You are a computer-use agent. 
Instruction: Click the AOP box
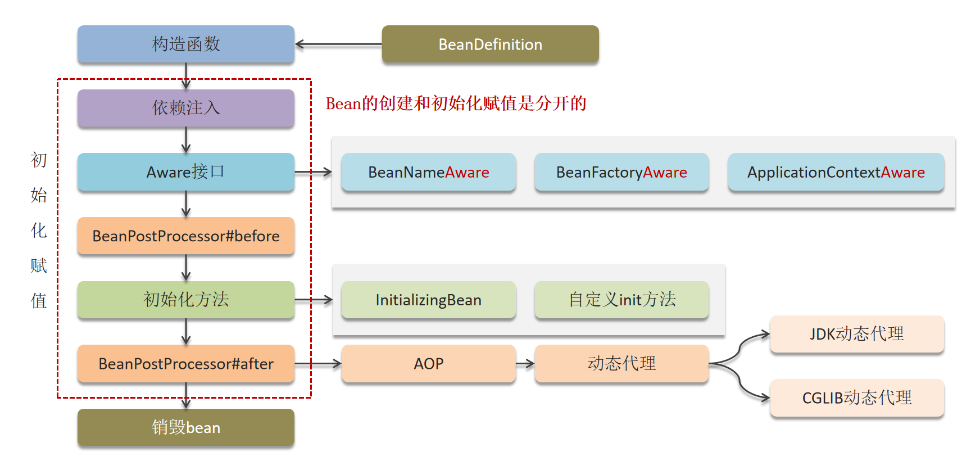click(x=428, y=364)
